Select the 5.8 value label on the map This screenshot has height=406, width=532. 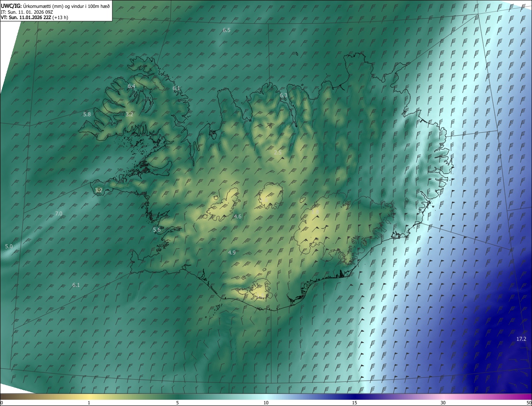87,114
